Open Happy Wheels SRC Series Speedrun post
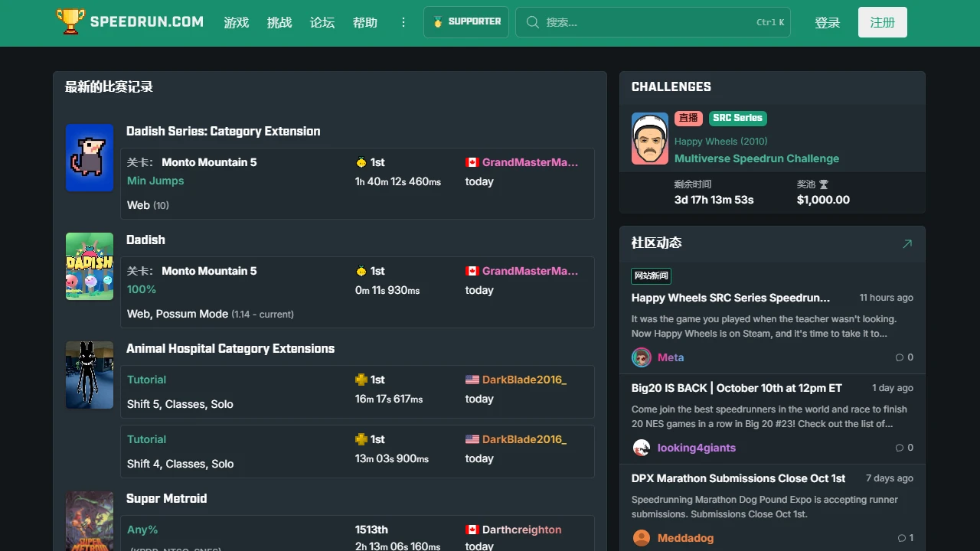 pos(730,298)
